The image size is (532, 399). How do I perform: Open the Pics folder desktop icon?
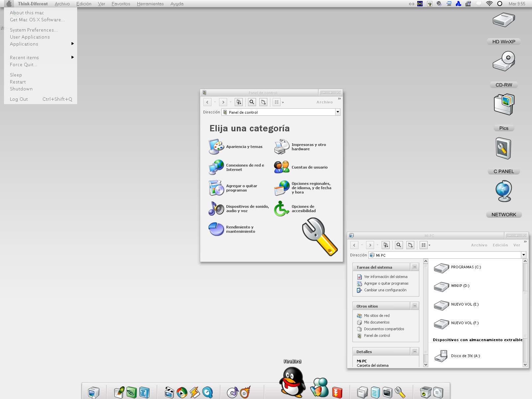click(x=504, y=104)
